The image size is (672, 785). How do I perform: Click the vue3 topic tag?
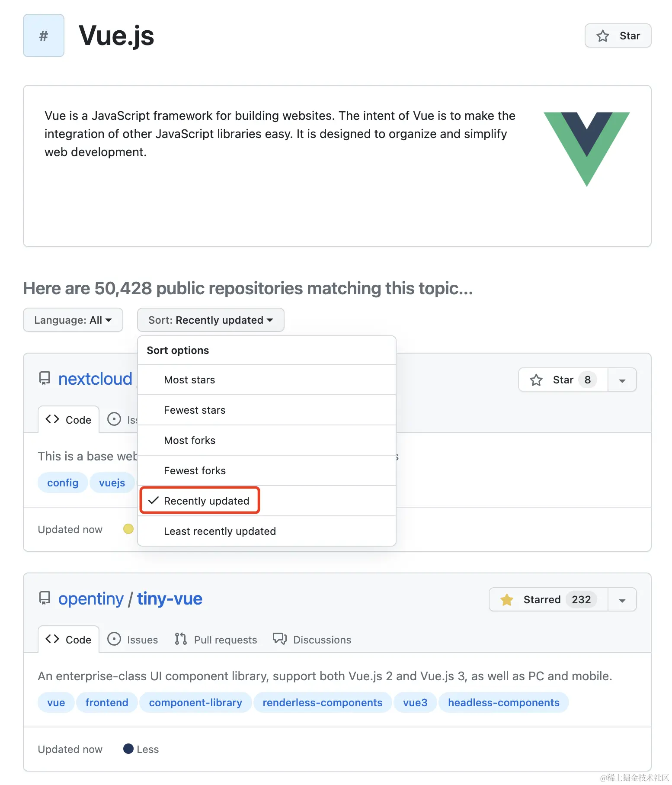point(415,702)
